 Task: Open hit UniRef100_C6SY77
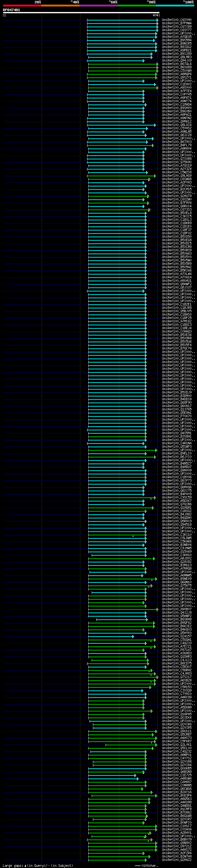177,30
